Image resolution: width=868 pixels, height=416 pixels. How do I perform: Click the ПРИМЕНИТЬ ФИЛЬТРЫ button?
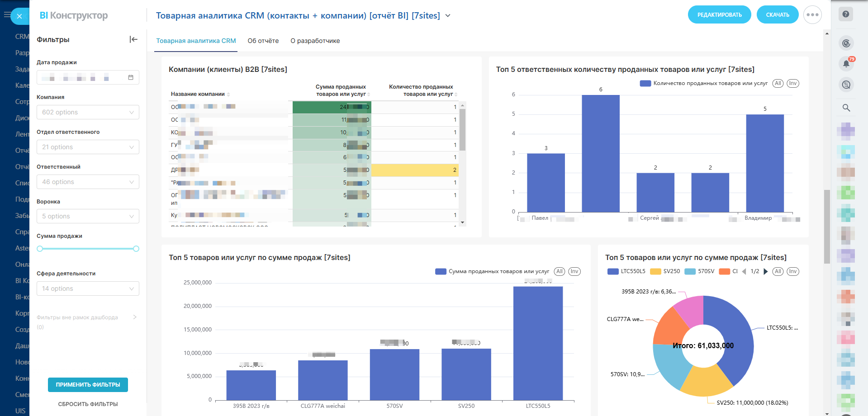tap(88, 385)
